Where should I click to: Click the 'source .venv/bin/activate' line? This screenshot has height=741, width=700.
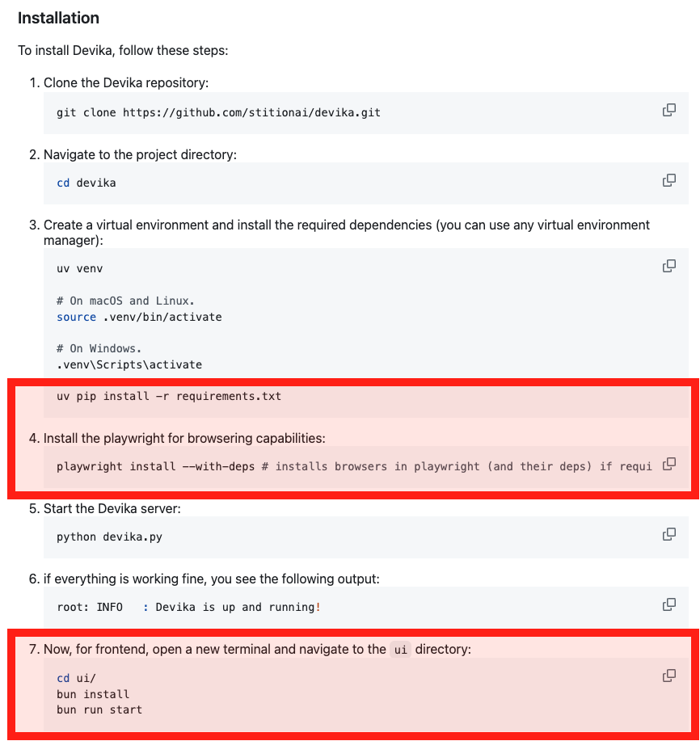coord(139,318)
